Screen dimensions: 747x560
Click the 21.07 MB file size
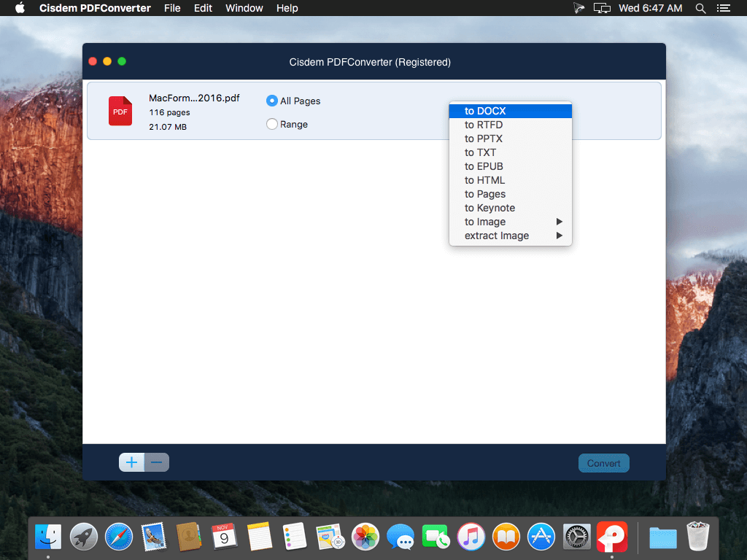pyautogui.click(x=168, y=127)
